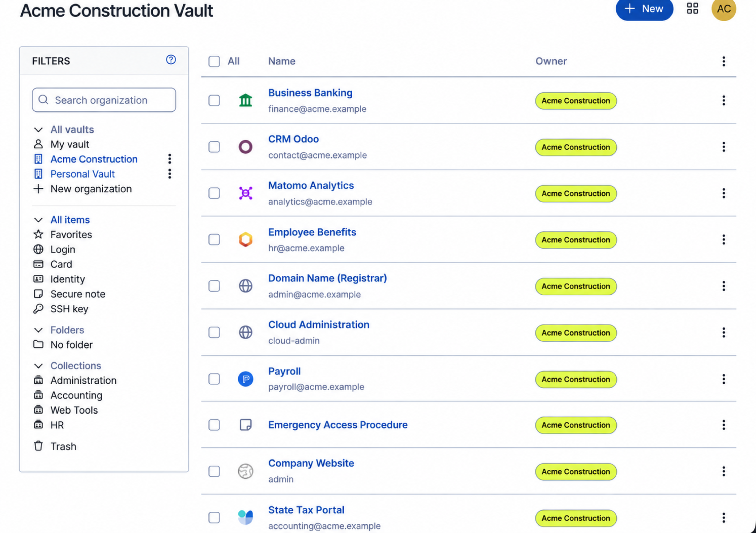The width and height of the screenshot is (756, 533).
Task: Open the Business Banking item
Action: [310, 93]
